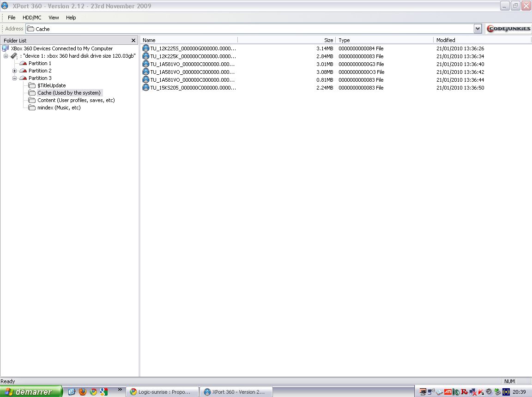Show more quick launch items via the chevron
The image size is (532, 397).
coord(120,390)
